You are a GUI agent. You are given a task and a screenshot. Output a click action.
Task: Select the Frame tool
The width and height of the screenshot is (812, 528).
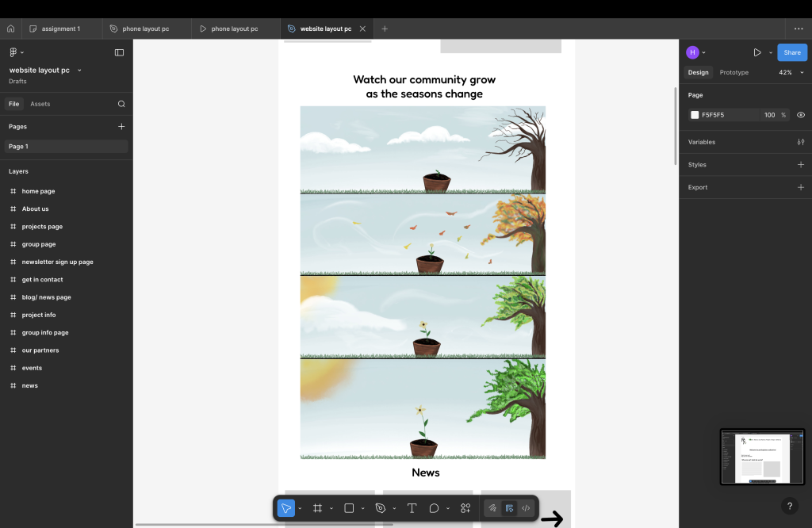pyautogui.click(x=317, y=508)
